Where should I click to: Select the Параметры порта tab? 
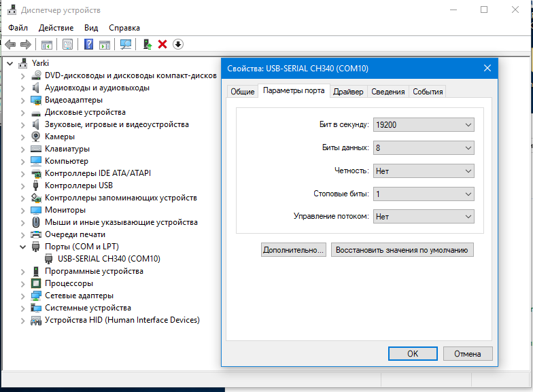coord(294,91)
